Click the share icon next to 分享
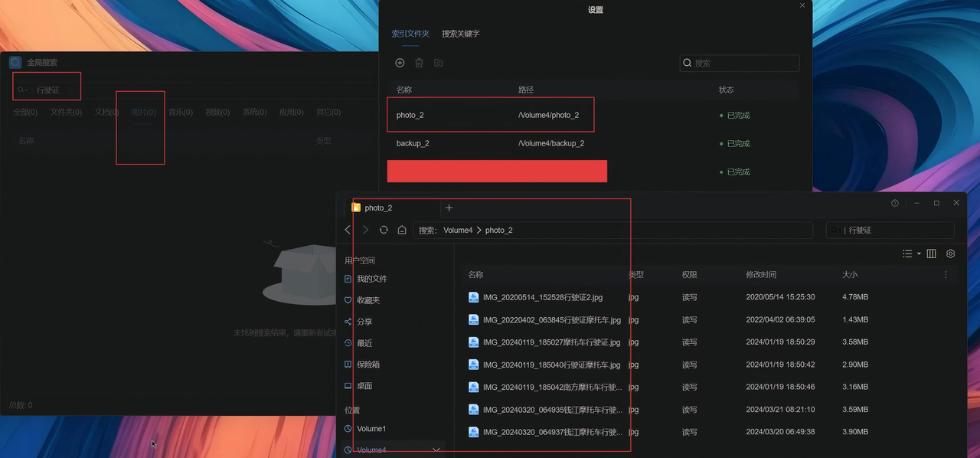The width and height of the screenshot is (980, 458). [348, 322]
